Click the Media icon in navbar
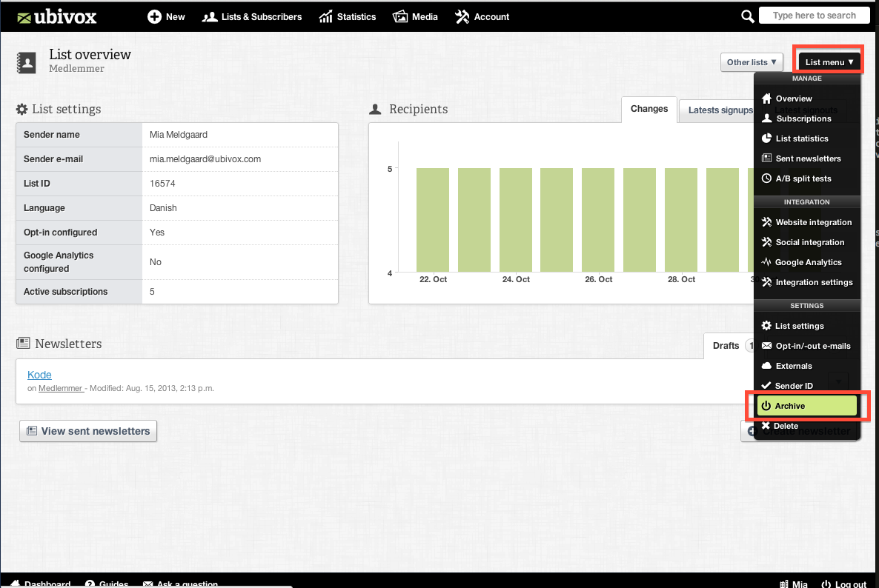This screenshot has height=588, width=879. point(400,17)
